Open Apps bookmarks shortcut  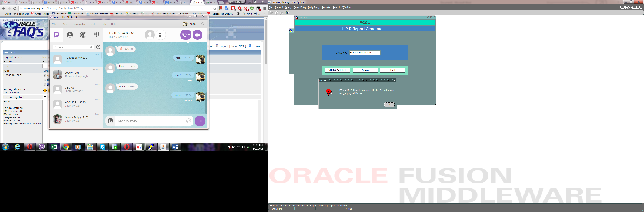pos(6,14)
